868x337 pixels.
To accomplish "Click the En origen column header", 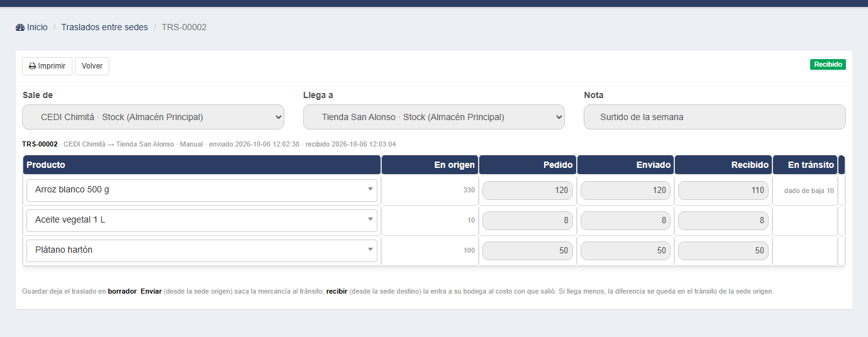I will click(430, 165).
